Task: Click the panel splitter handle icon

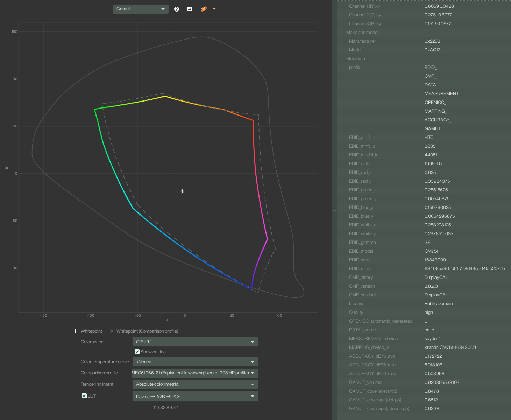Action: tap(334, 210)
